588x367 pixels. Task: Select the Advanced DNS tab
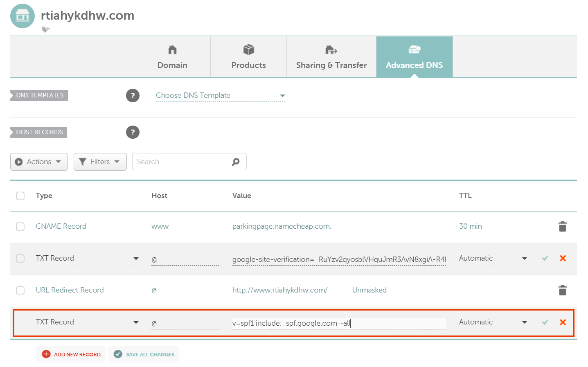(x=415, y=57)
